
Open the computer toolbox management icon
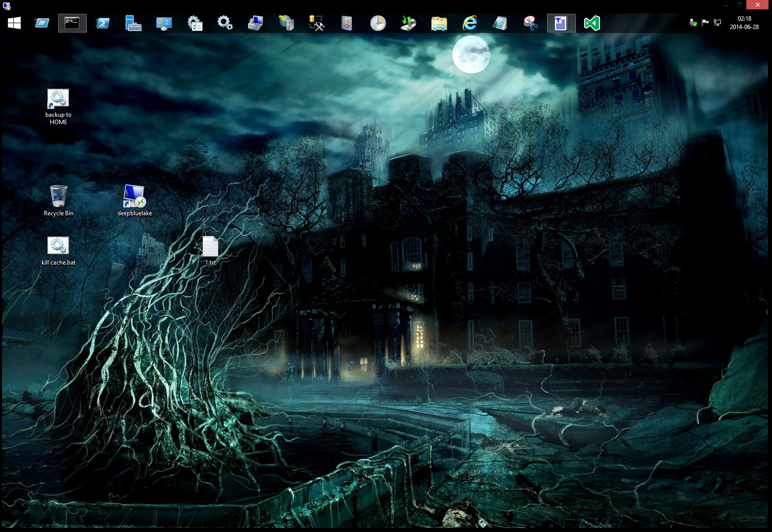click(255, 23)
